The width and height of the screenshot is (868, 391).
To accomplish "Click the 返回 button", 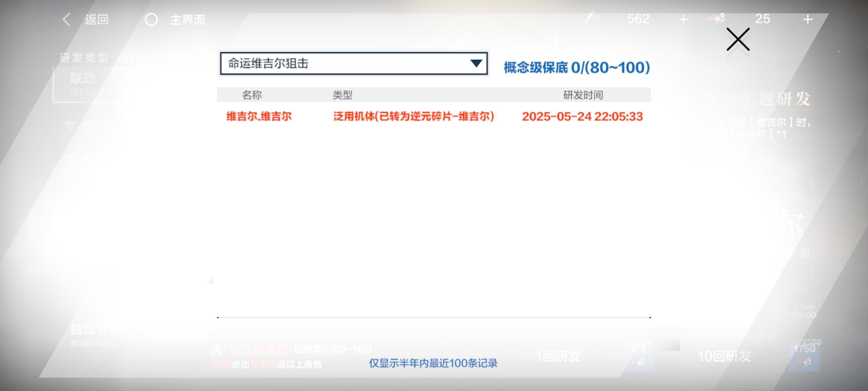I will (97, 20).
